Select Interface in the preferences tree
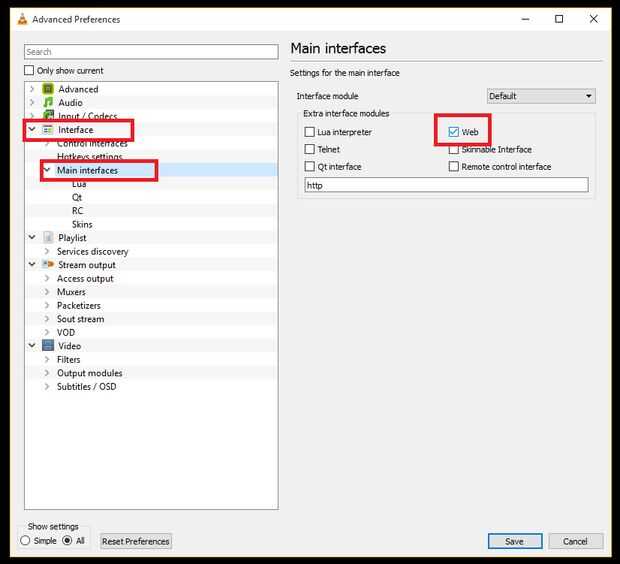Image resolution: width=620 pixels, height=564 pixels. (x=76, y=130)
